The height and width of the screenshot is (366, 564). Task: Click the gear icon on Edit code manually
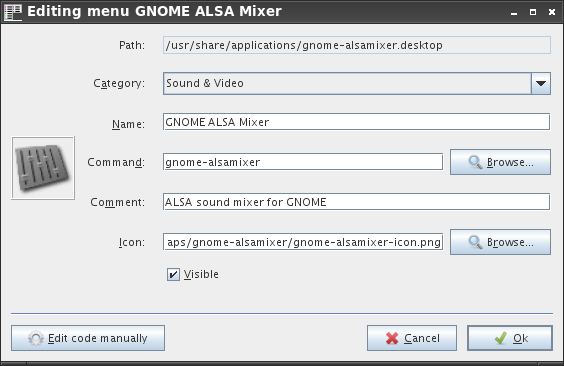pyautogui.click(x=36, y=338)
